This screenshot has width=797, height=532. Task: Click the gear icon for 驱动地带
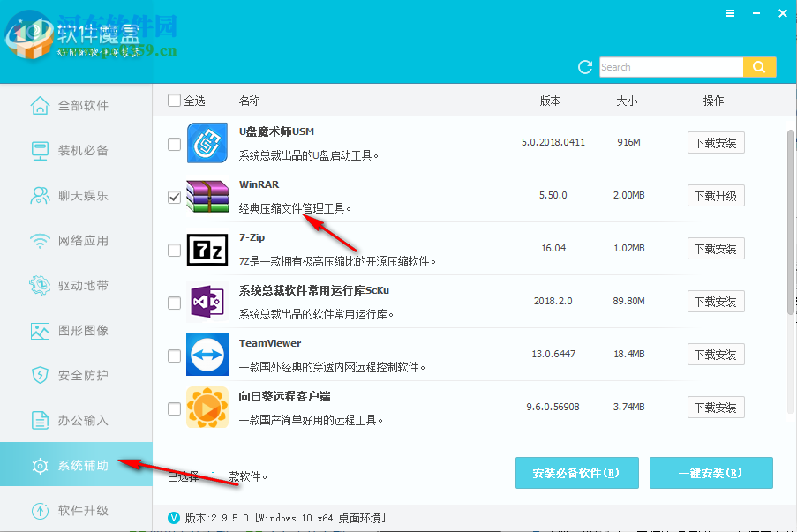40,286
